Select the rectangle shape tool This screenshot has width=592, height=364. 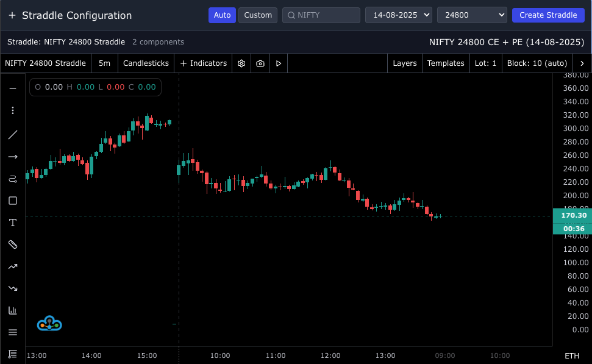coord(13,201)
